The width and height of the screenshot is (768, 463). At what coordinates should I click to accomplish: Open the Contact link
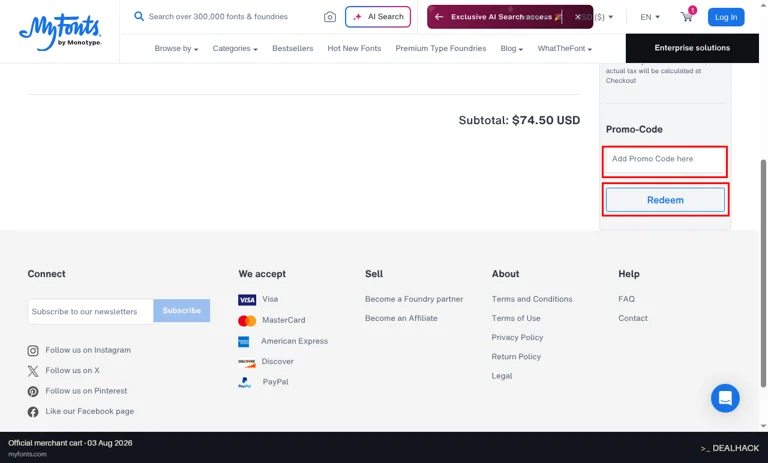(633, 318)
